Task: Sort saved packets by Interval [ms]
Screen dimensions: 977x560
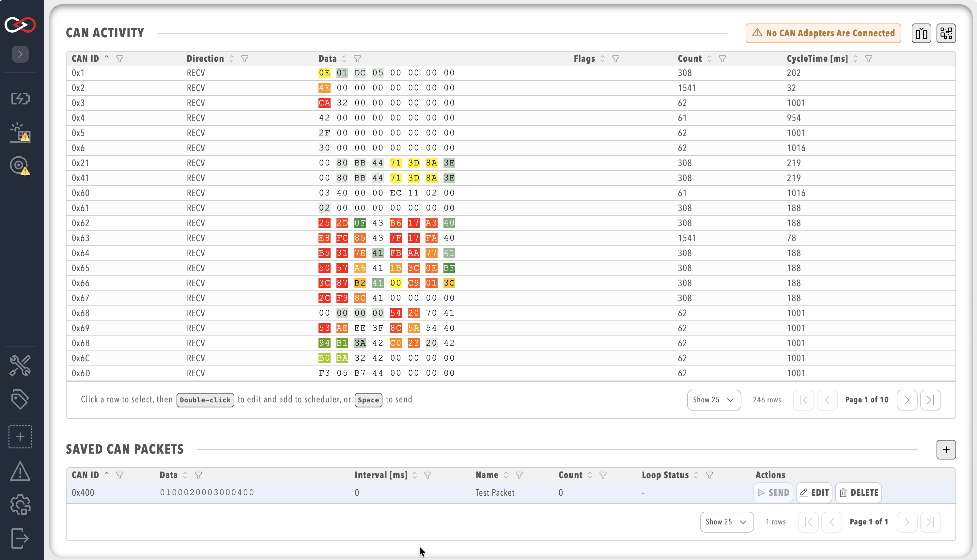Action: 414,475
